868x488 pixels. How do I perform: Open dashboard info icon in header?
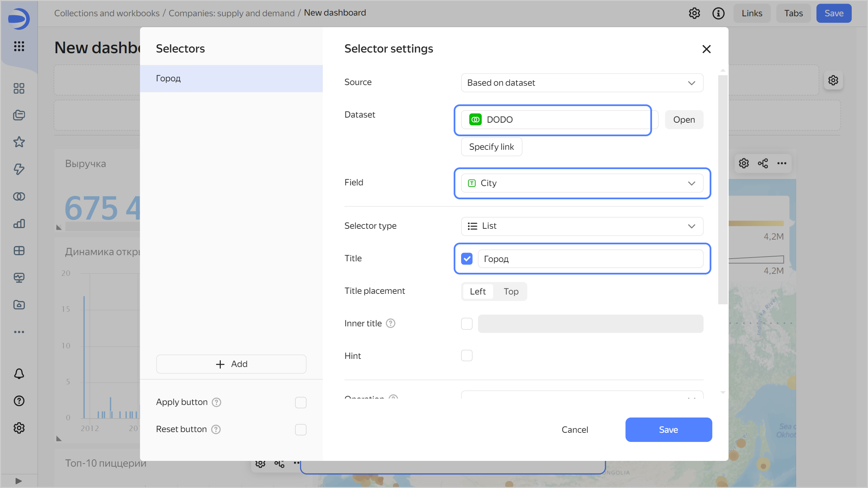[718, 13]
